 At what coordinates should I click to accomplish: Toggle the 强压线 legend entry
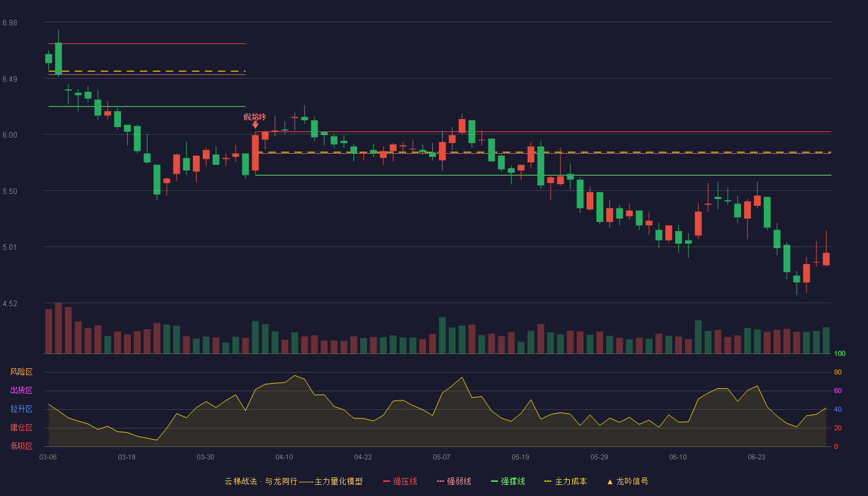click(x=400, y=481)
